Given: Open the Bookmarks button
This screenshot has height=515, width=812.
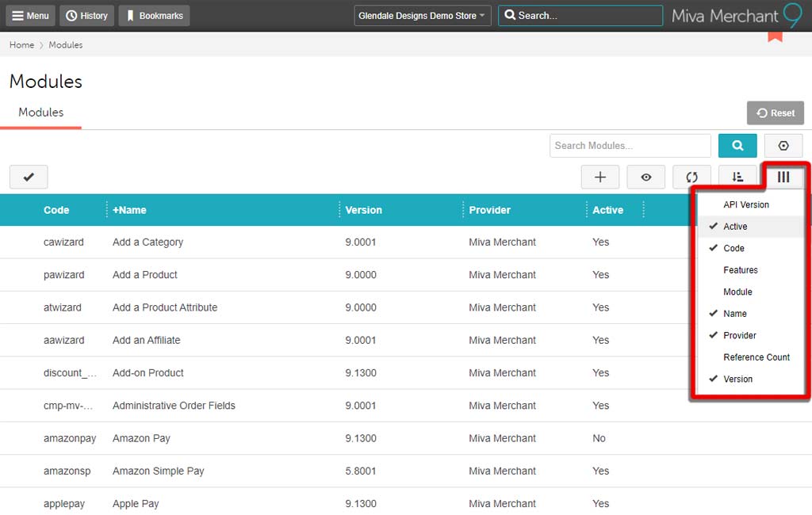Looking at the screenshot, I should [155, 16].
